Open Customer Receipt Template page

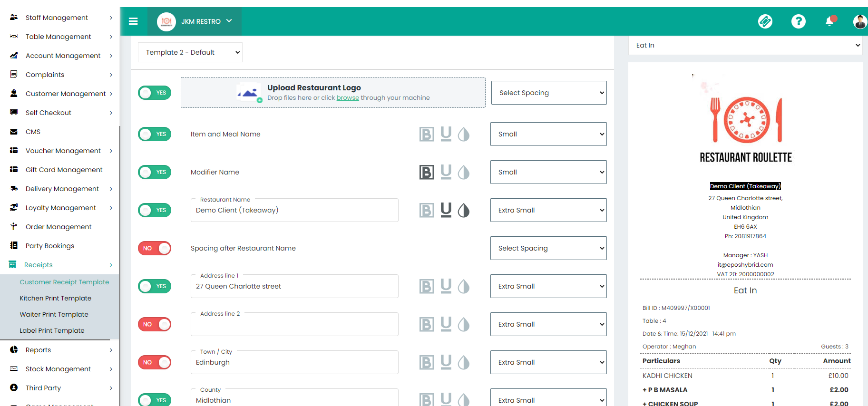(x=64, y=282)
